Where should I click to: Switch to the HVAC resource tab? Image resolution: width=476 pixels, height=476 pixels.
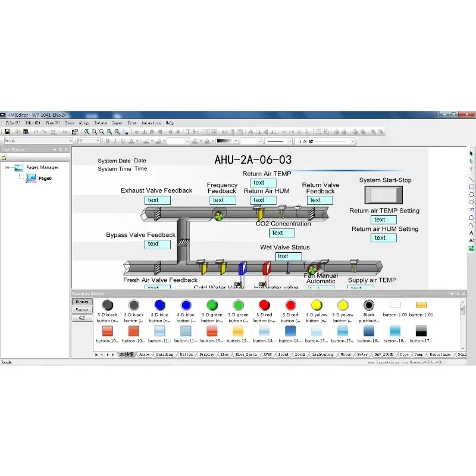click(x=267, y=354)
